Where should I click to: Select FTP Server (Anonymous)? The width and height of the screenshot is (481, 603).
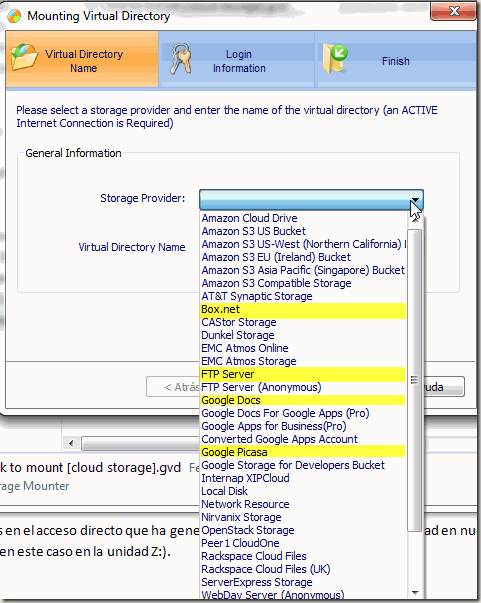pyautogui.click(x=303, y=387)
